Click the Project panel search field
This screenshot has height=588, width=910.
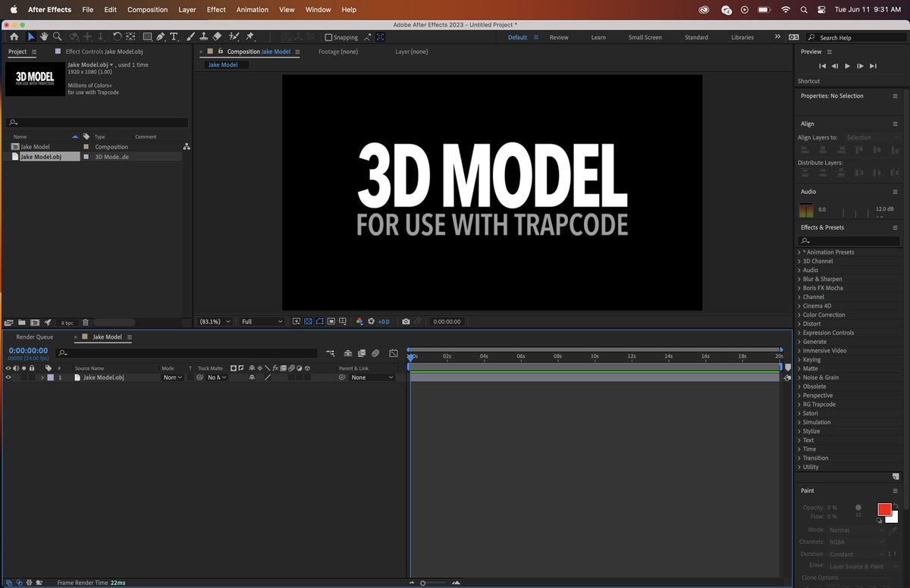click(97, 122)
